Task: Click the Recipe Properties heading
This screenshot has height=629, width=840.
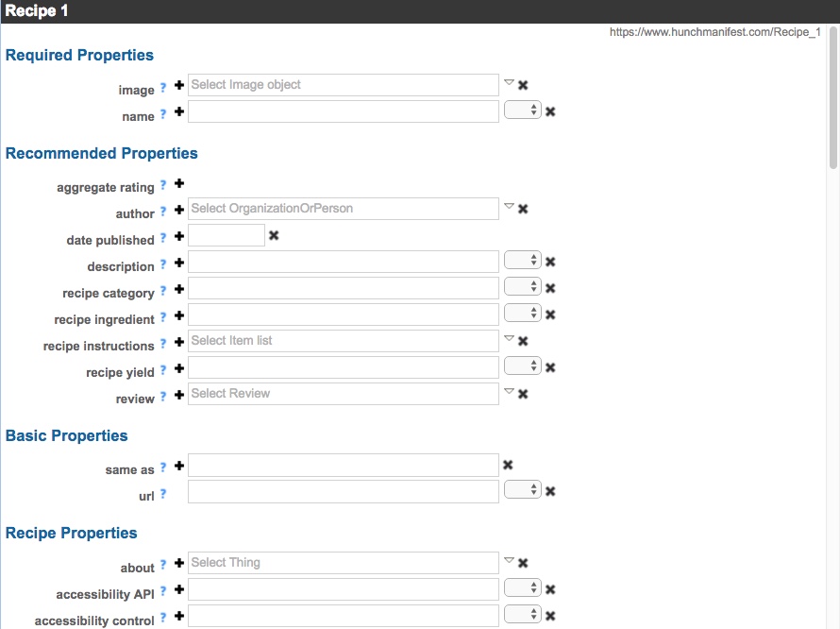Action: click(x=71, y=533)
